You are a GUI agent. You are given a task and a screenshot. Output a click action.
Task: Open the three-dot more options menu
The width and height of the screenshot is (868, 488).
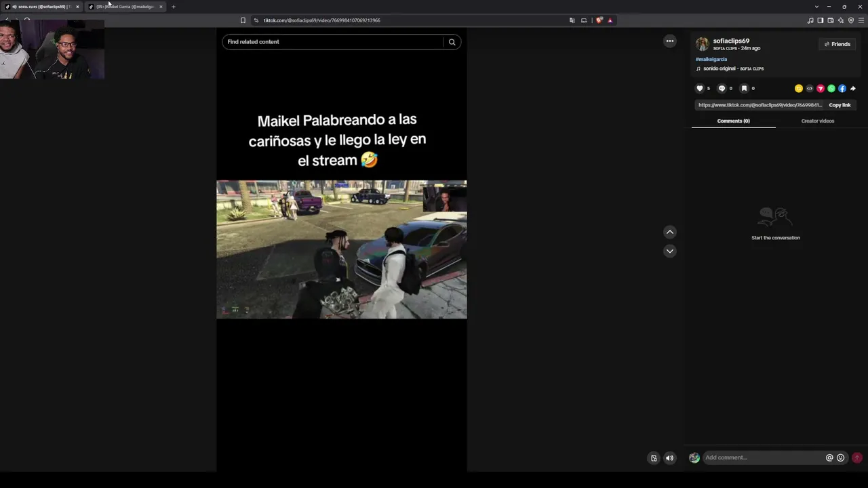pyautogui.click(x=670, y=41)
